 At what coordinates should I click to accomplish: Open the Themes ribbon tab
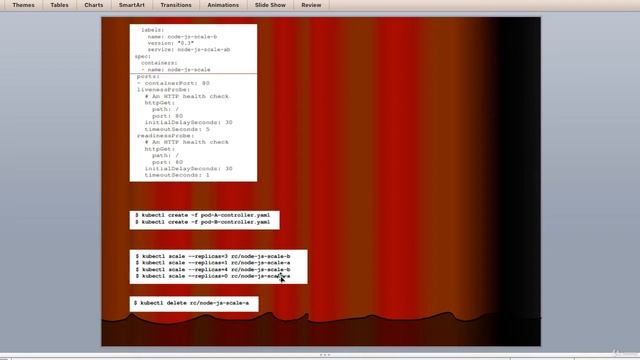click(23, 5)
